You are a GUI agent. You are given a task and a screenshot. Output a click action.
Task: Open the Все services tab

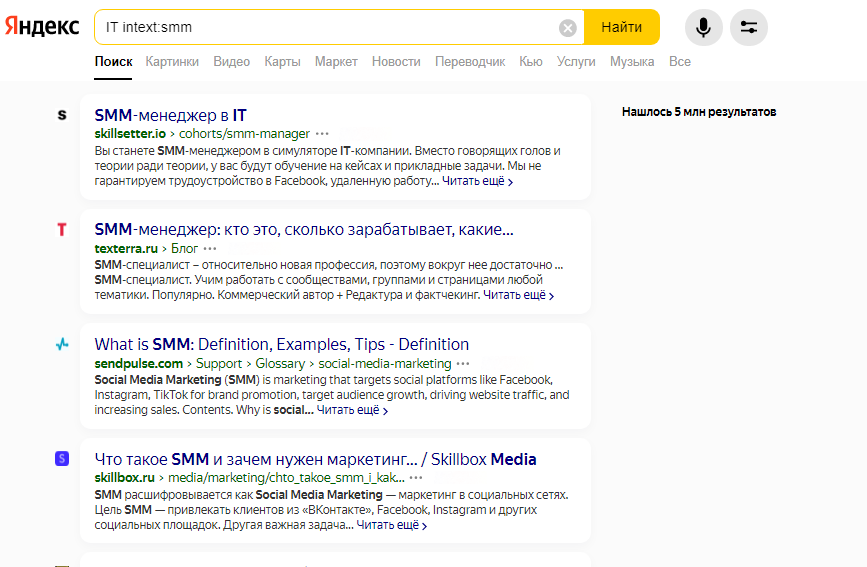[680, 61]
